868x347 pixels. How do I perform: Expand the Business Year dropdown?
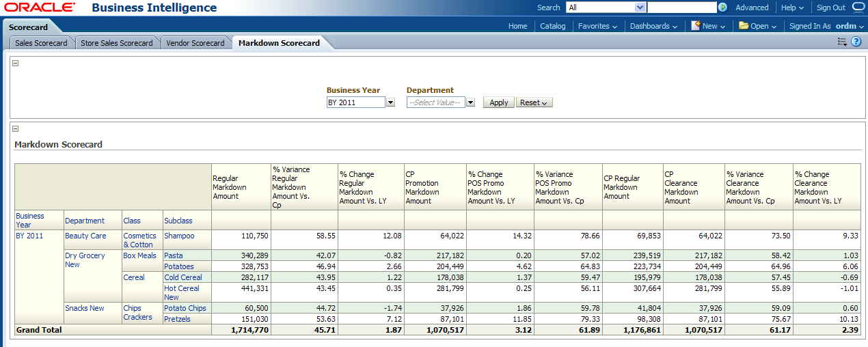[x=391, y=102]
